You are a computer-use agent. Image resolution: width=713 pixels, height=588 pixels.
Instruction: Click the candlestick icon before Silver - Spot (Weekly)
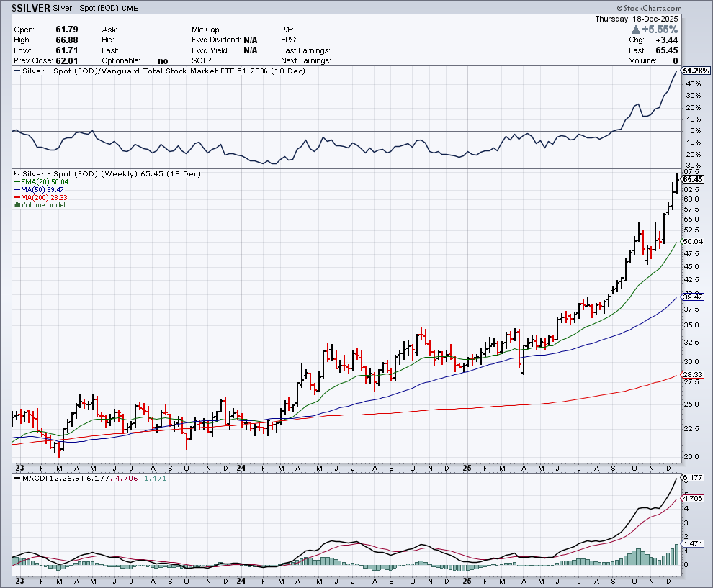point(17,174)
